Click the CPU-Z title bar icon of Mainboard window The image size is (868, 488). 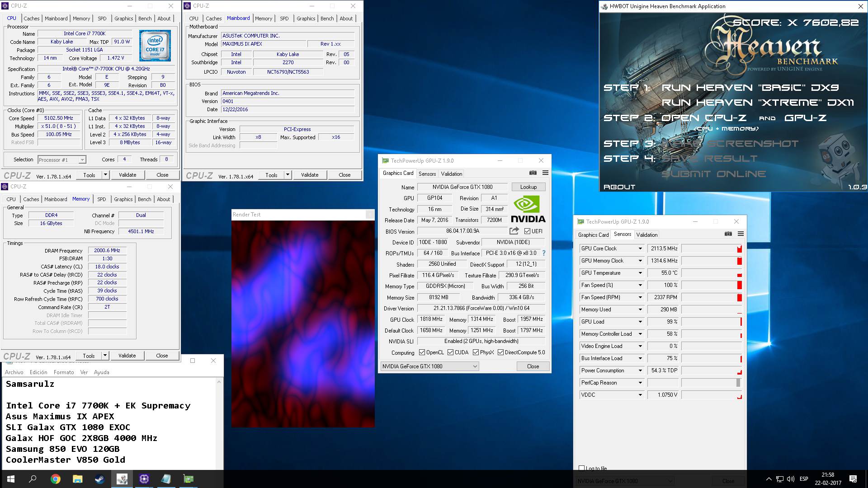click(188, 6)
